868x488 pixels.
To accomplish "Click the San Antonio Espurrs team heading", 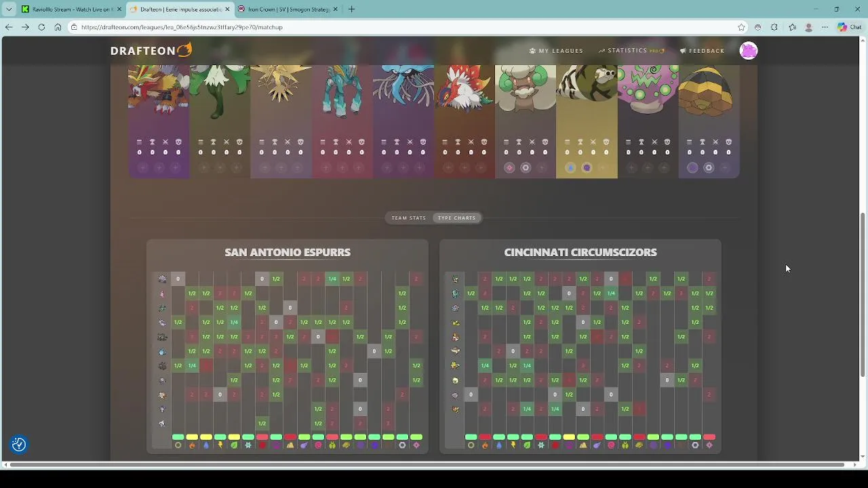I will point(288,252).
